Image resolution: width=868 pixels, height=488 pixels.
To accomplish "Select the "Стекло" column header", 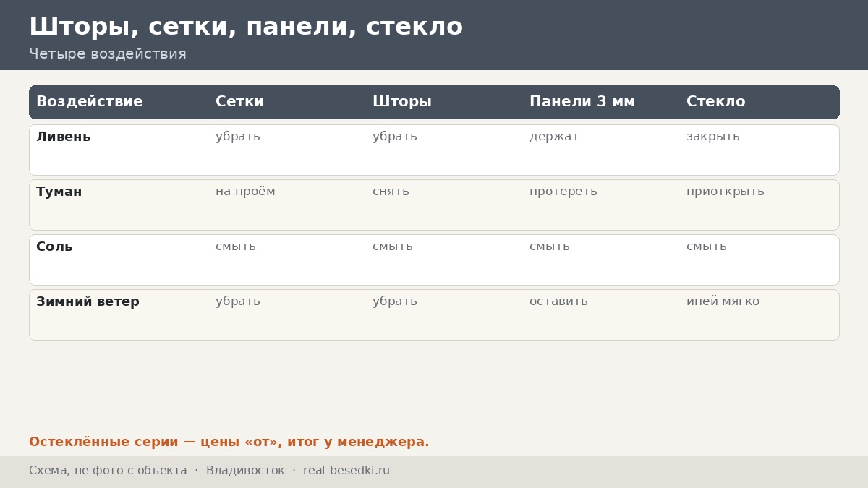I will coord(715,102).
